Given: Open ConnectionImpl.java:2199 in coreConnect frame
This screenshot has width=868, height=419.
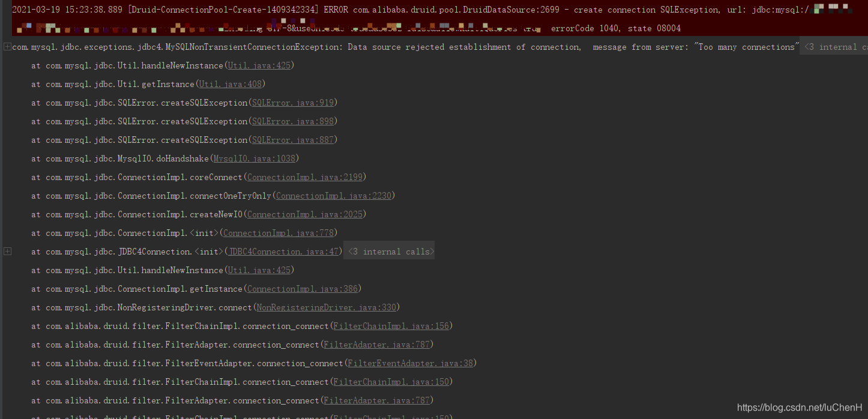Looking at the screenshot, I should pos(304,177).
